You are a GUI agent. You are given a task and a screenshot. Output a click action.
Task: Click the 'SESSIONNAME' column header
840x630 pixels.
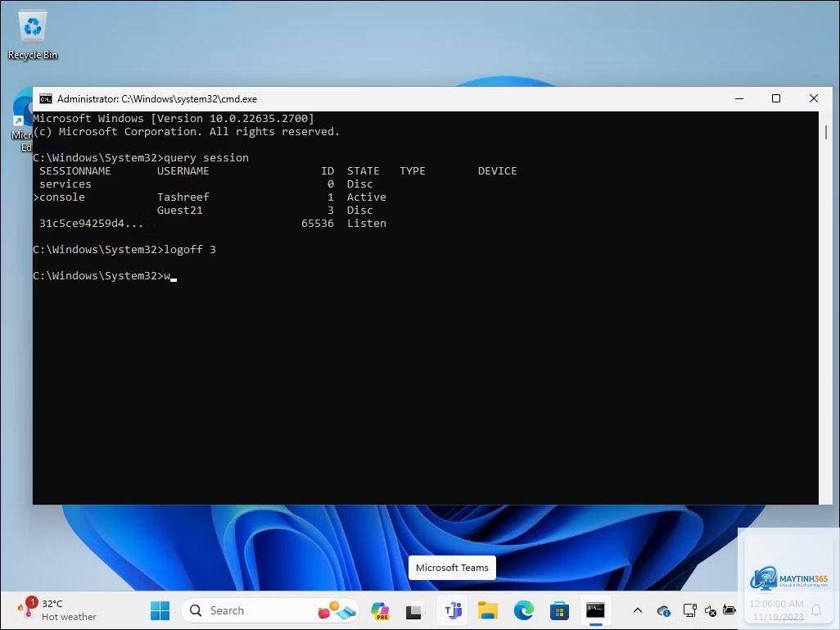[x=75, y=171]
